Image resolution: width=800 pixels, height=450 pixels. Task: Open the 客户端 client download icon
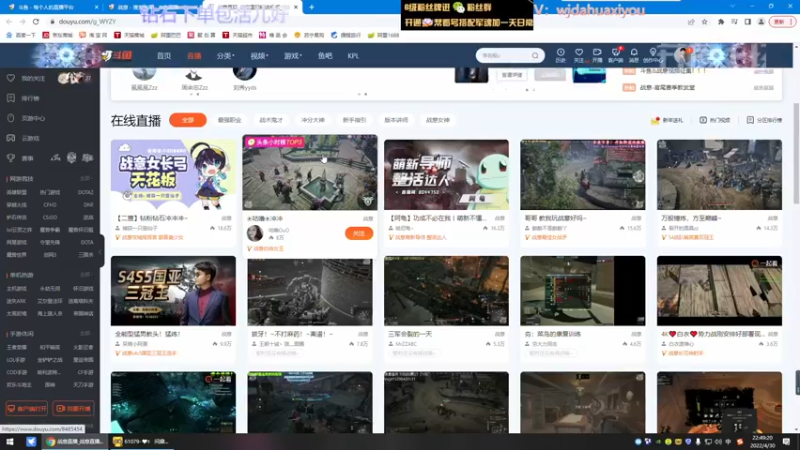pyautogui.click(x=616, y=55)
